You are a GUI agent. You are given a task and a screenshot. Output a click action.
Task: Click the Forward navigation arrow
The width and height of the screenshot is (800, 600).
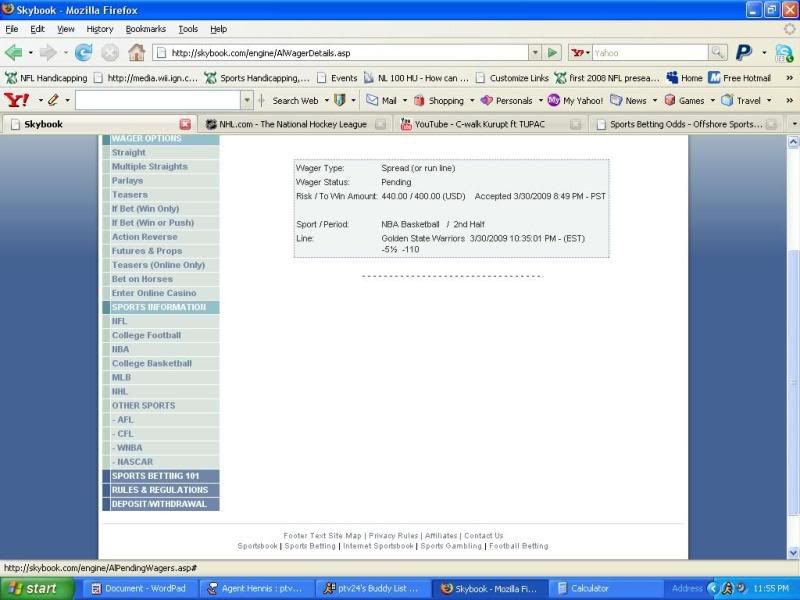pyautogui.click(x=48, y=53)
